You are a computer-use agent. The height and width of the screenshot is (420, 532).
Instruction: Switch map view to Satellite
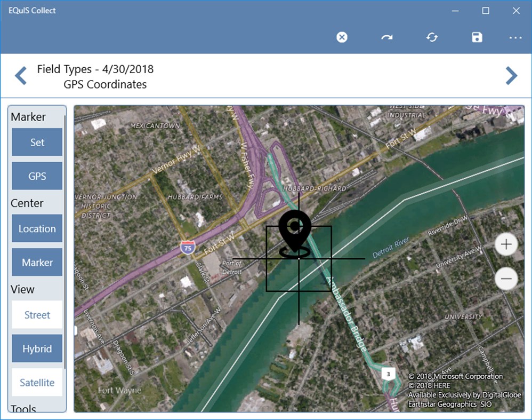pyautogui.click(x=37, y=382)
